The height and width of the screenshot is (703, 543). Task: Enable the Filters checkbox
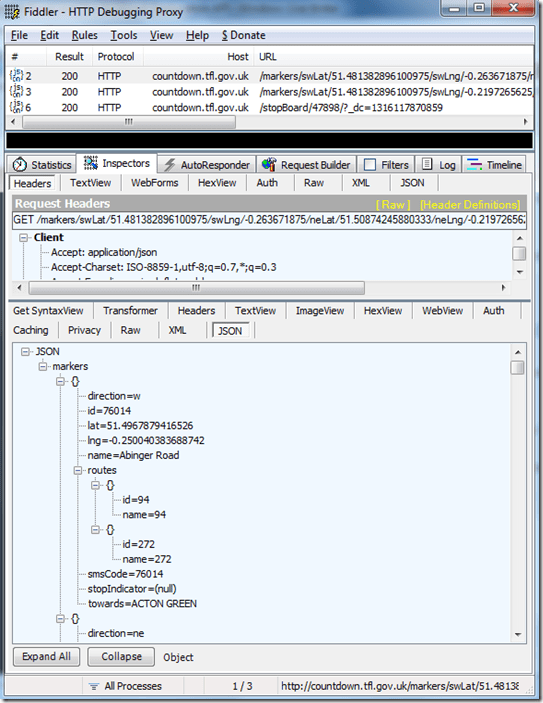370,165
